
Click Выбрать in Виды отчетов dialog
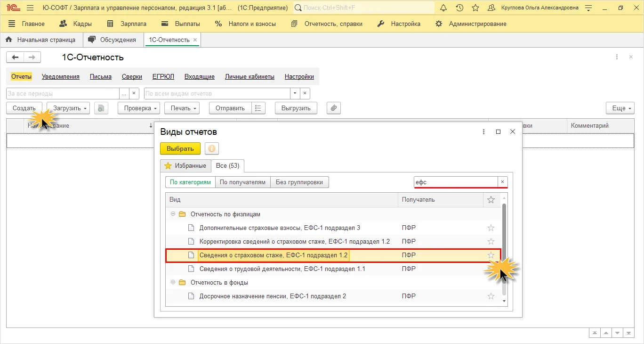(x=180, y=148)
